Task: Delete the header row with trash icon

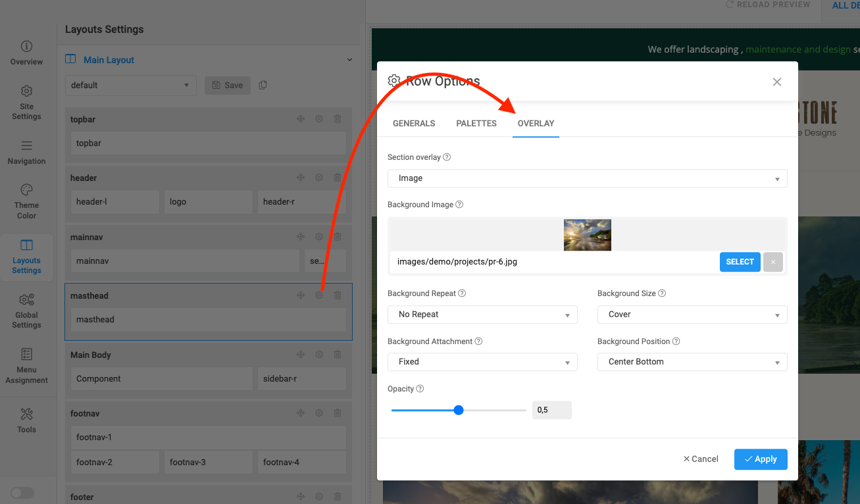Action: pyautogui.click(x=338, y=178)
